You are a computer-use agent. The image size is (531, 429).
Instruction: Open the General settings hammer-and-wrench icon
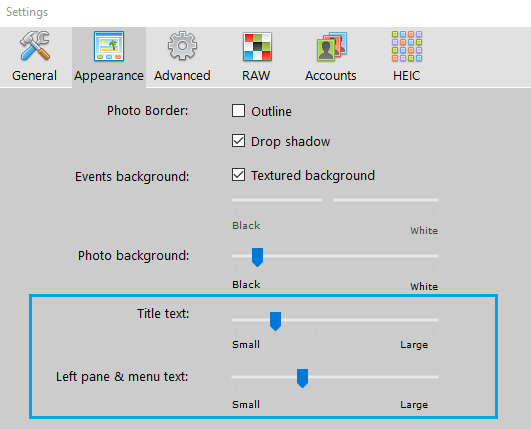pos(35,46)
